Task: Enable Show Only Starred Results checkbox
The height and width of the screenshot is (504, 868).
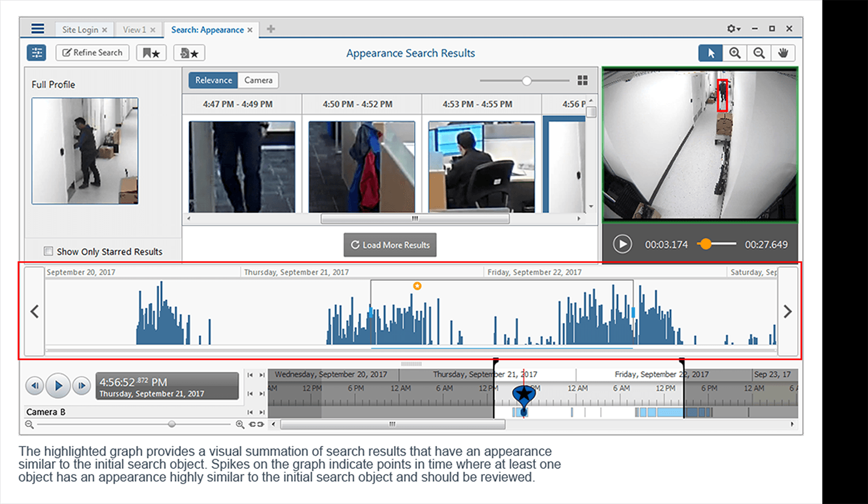Action: coord(49,251)
